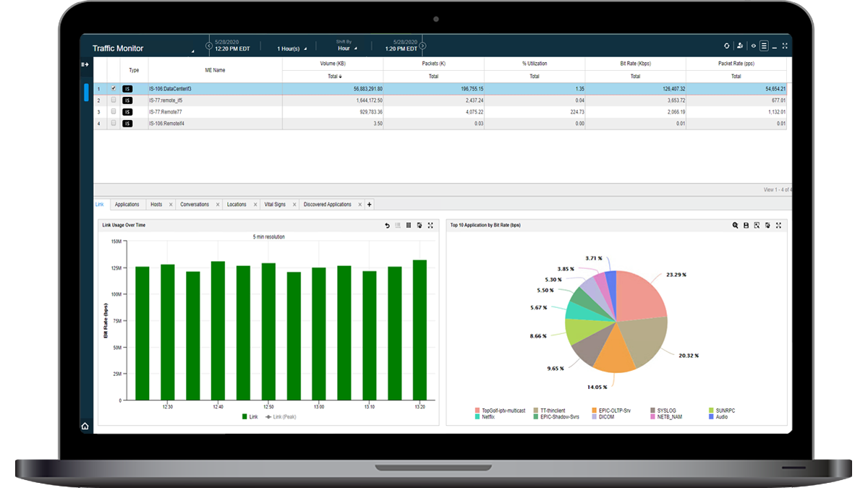The width and height of the screenshot is (868, 488).
Task: Click the IS type icon for IS-77:Remote77
Action: [x=127, y=112]
